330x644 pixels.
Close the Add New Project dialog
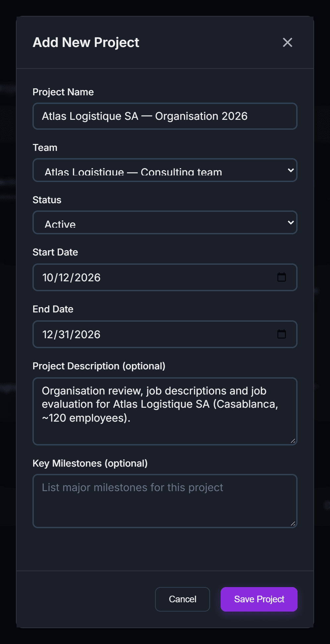(x=288, y=42)
